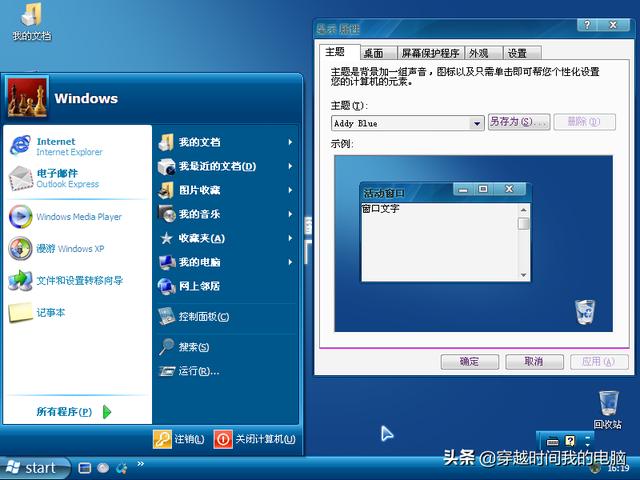Switch to the 外观 tab
The image size is (640, 480).
tap(484, 53)
